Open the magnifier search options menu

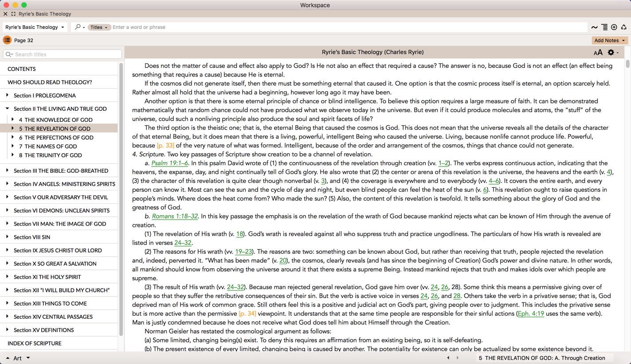[x=80, y=27]
